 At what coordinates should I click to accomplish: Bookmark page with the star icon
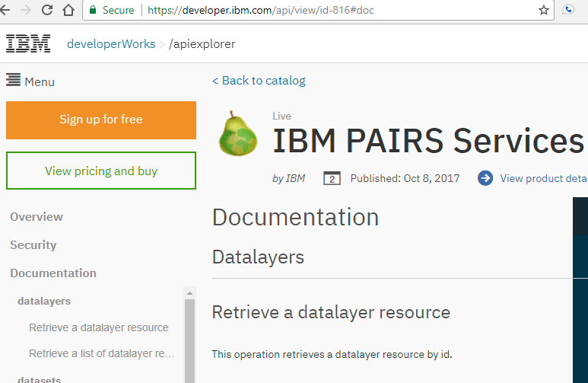click(x=544, y=10)
